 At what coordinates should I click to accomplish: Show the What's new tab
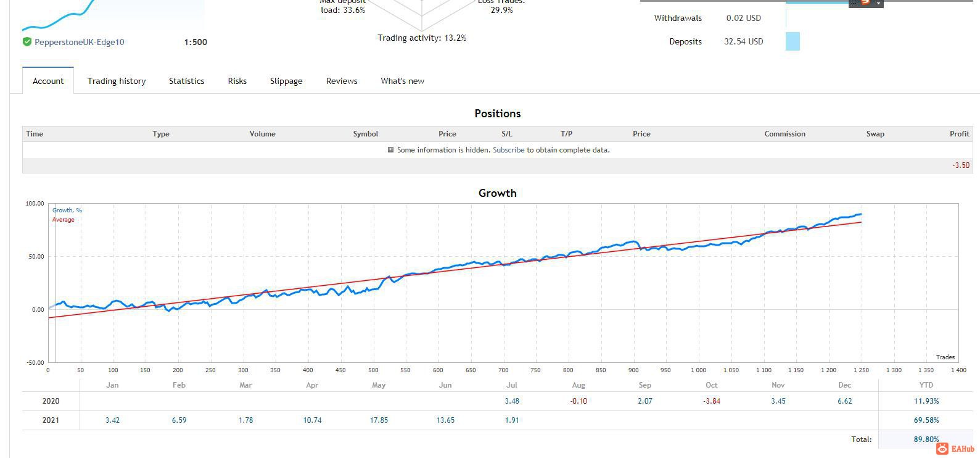(402, 81)
